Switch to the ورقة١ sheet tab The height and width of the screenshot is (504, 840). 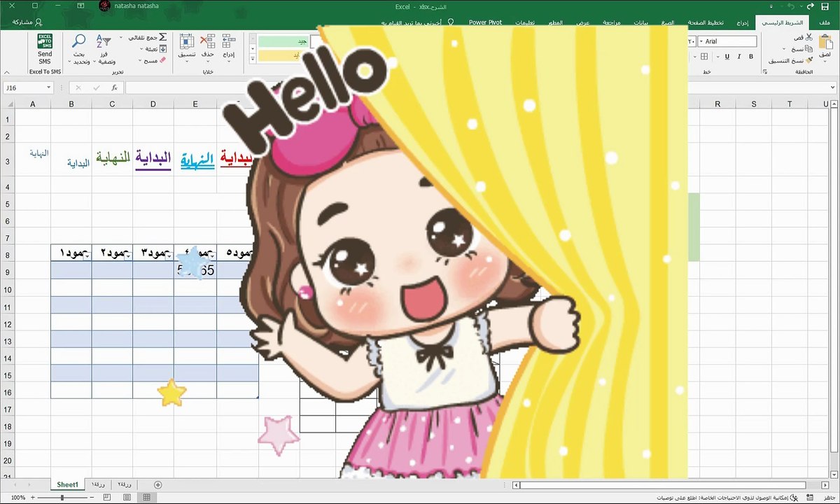[97, 484]
